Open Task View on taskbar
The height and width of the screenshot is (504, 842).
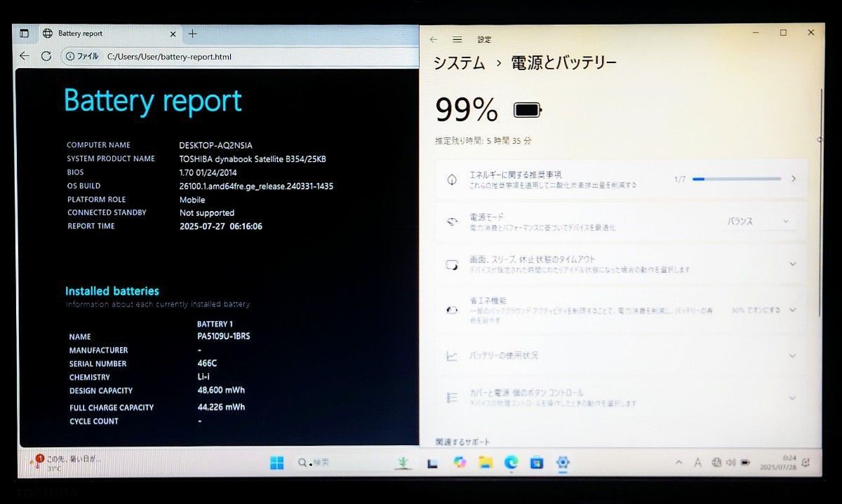432,463
